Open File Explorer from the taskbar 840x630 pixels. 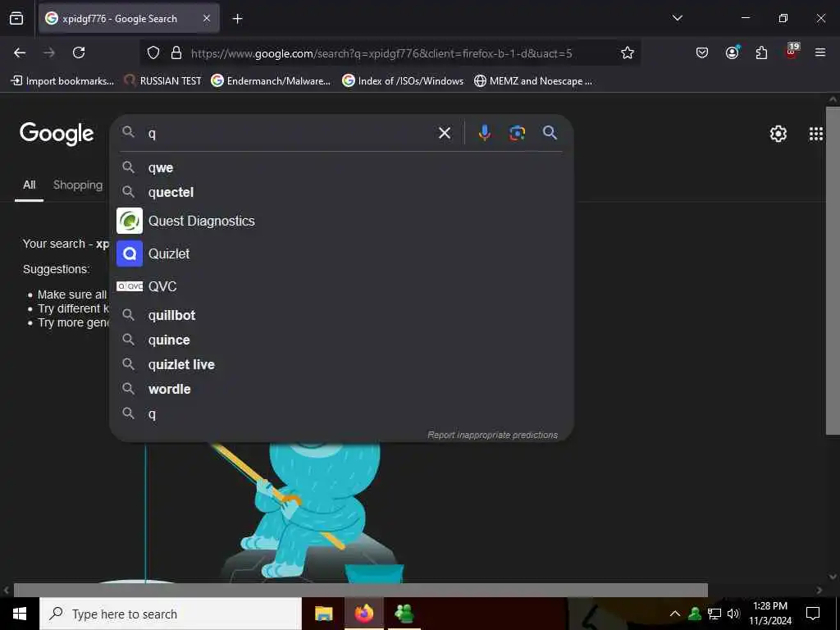tap(323, 614)
